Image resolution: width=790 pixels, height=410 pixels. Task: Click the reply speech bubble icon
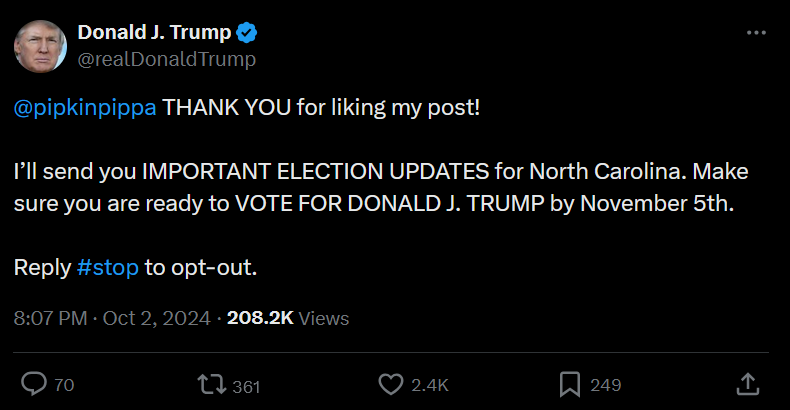(35, 384)
